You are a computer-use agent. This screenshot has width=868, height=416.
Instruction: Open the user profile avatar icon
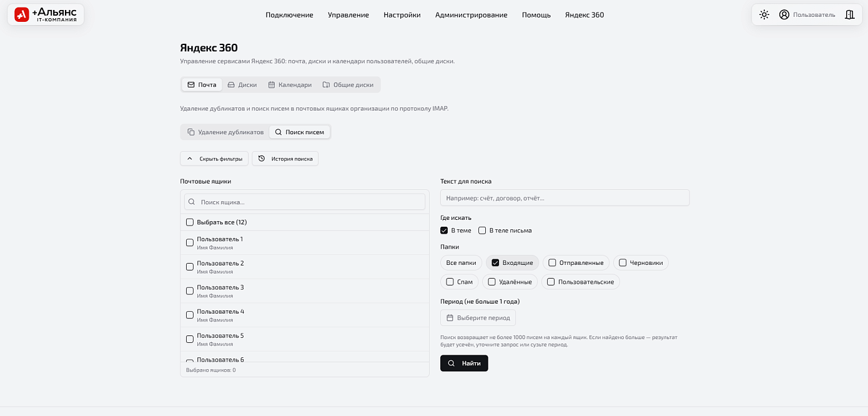784,14
